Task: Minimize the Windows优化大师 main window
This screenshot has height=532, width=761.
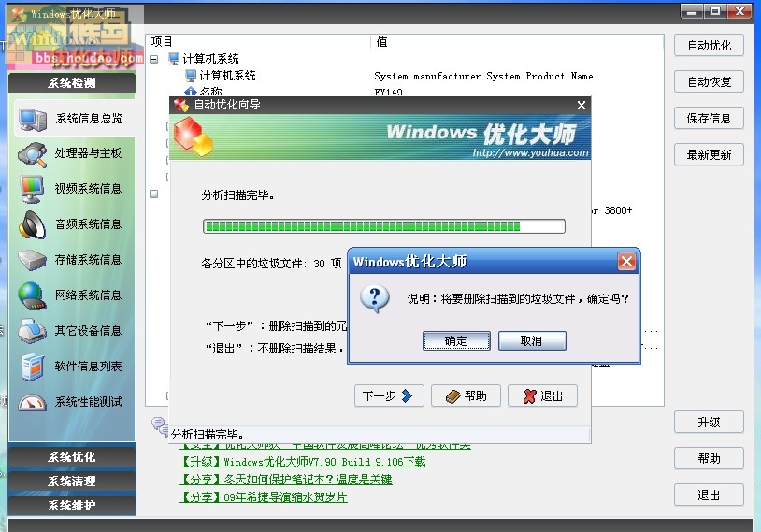Action: pyautogui.click(x=692, y=11)
